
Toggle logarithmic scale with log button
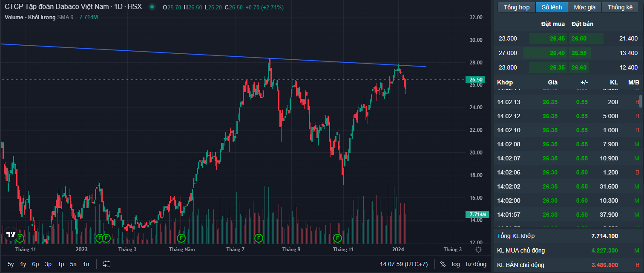pos(456,264)
